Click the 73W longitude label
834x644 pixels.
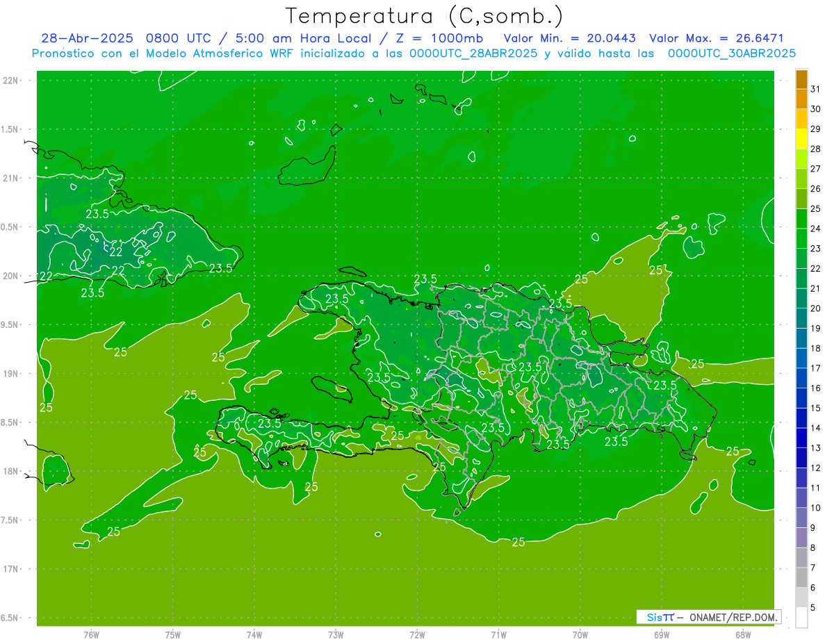(x=336, y=634)
